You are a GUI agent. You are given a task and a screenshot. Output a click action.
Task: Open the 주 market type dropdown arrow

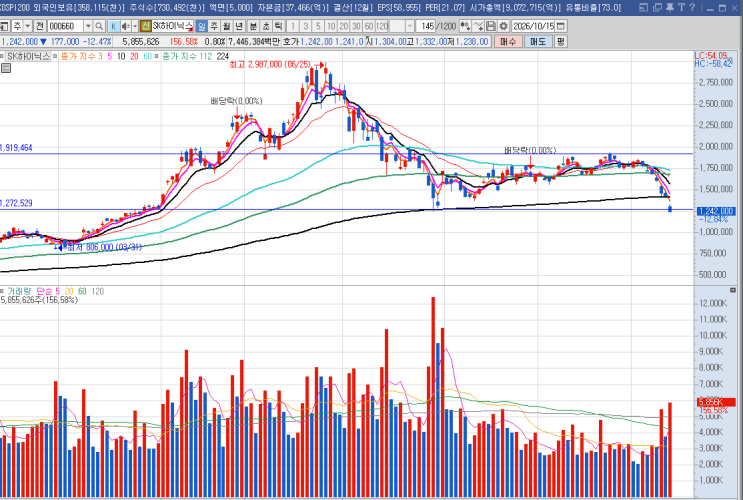(28, 26)
